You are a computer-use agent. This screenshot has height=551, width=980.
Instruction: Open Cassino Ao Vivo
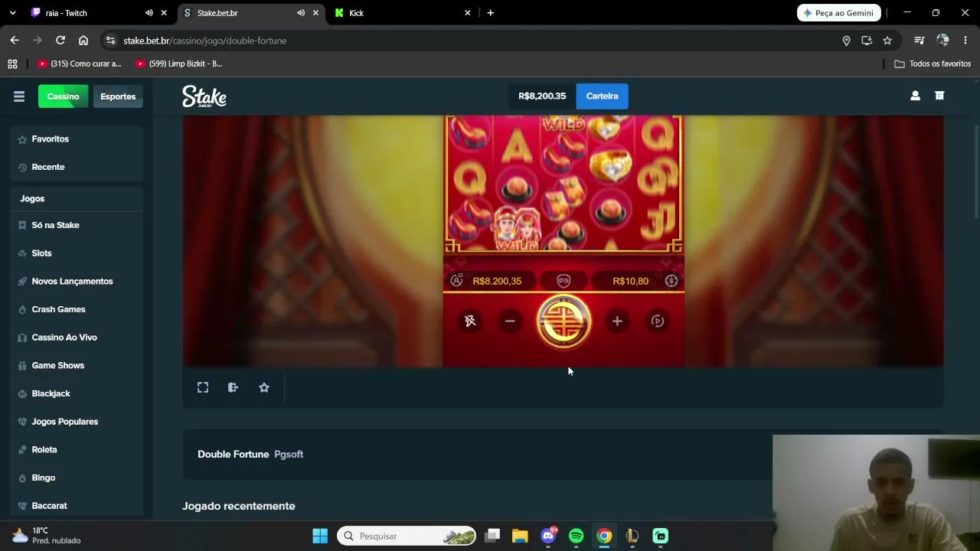click(77, 337)
